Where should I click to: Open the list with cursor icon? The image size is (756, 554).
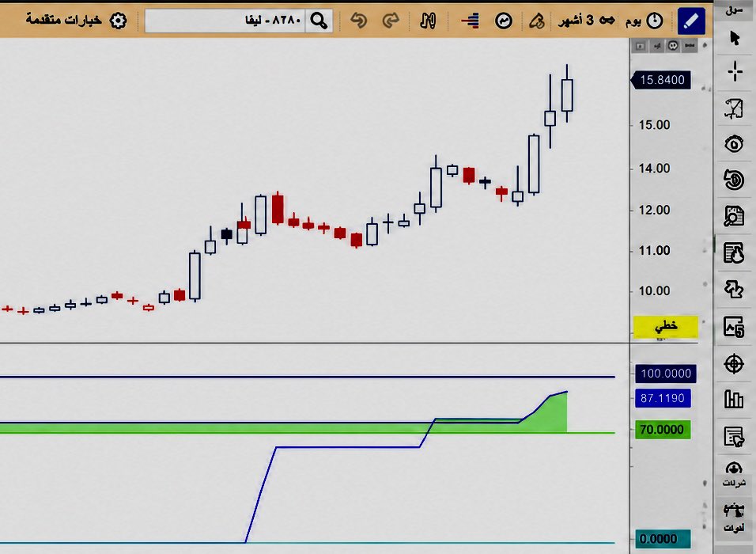[x=734, y=436]
